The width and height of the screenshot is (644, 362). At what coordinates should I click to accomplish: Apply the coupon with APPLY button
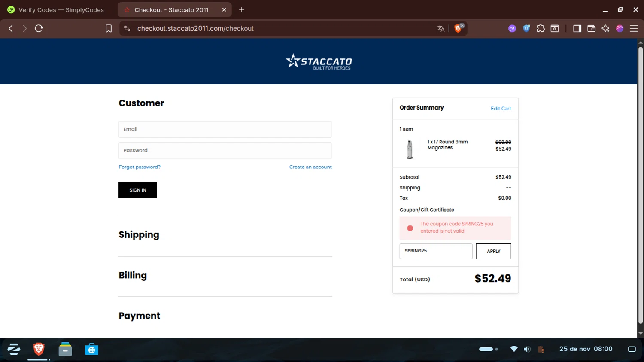pyautogui.click(x=493, y=251)
